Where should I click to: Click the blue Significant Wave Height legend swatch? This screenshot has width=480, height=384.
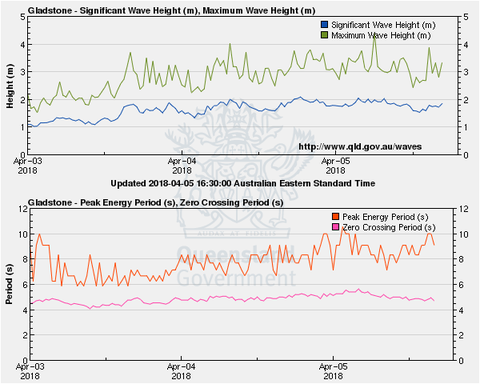tap(324, 25)
